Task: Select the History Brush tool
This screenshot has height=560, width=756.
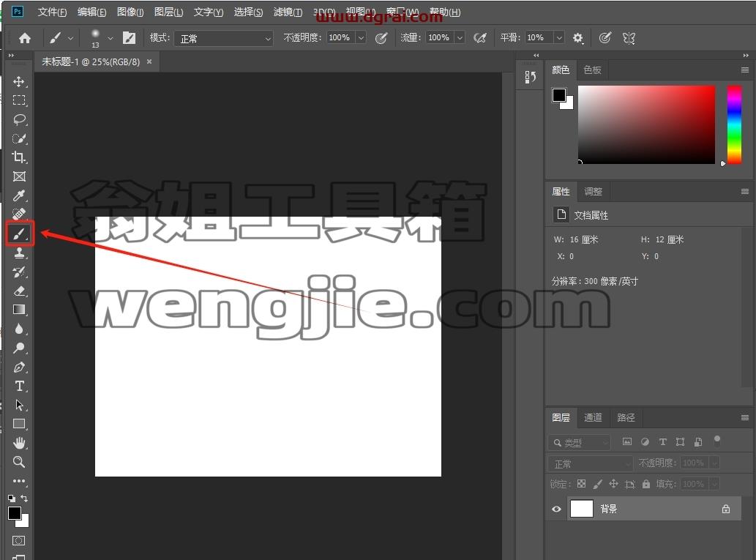Action: pyautogui.click(x=19, y=272)
